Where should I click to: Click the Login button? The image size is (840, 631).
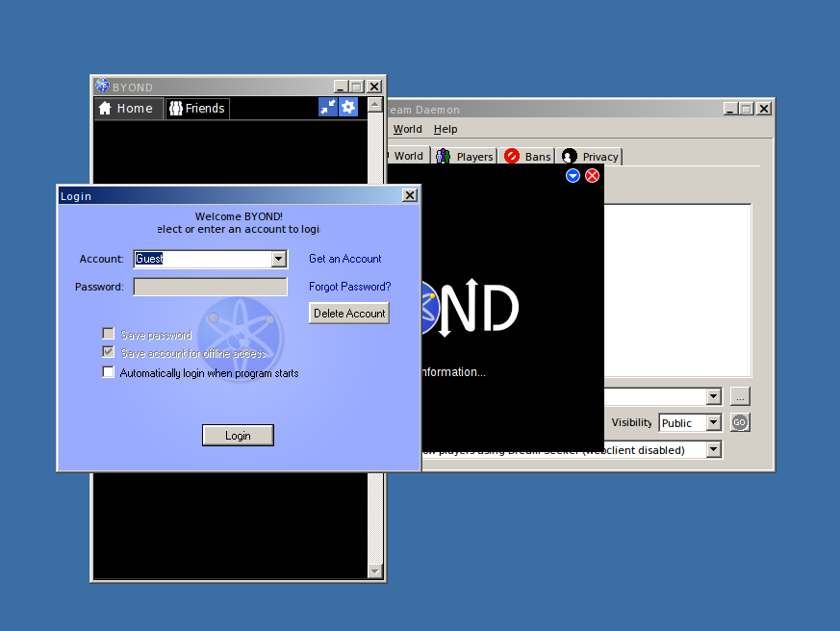pyautogui.click(x=238, y=436)
